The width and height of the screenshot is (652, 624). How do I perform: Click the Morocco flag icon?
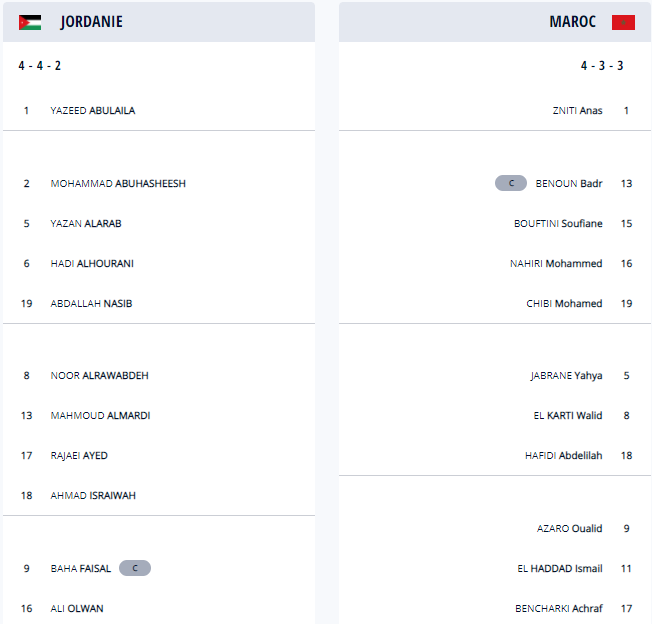click(623, 22)
